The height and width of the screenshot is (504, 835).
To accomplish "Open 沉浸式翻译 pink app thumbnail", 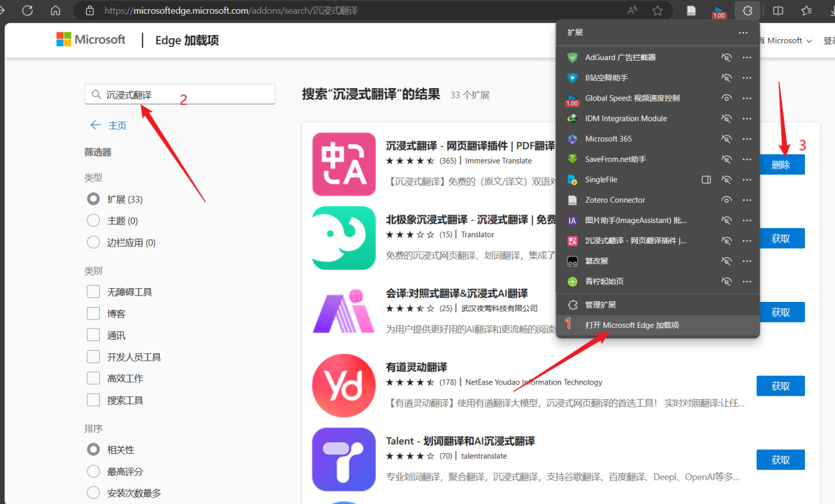I will click(x=344, y=164).
